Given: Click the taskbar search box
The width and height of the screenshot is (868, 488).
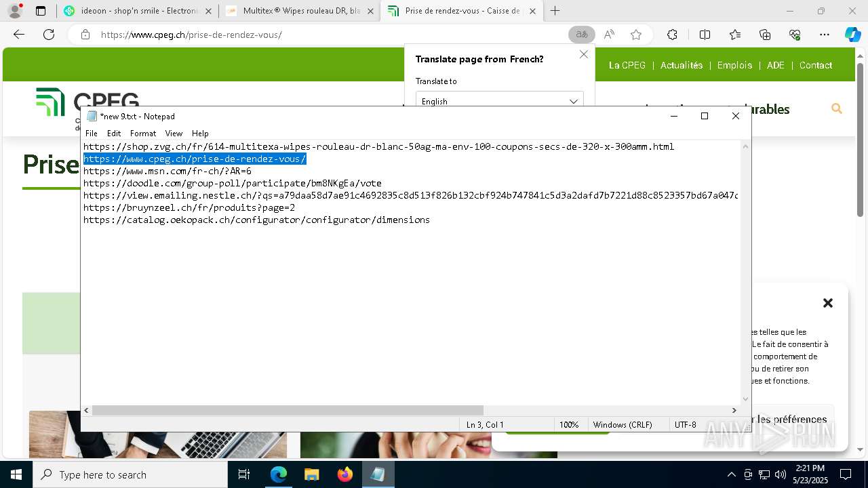Looking at the screenshot, I should (x=130, y=474).
